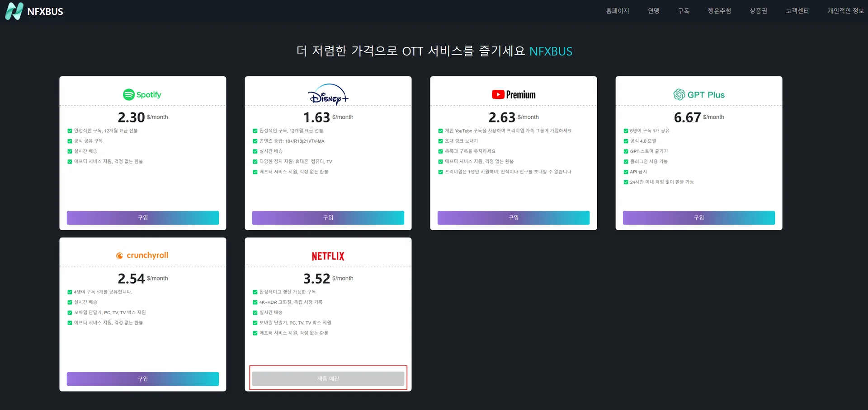This screenshot has height=410, width=868.
Task: Click Netflix's '애프터 서비스 지원, 걱정 없는 환불' text
Action: (x=294, y=333)
